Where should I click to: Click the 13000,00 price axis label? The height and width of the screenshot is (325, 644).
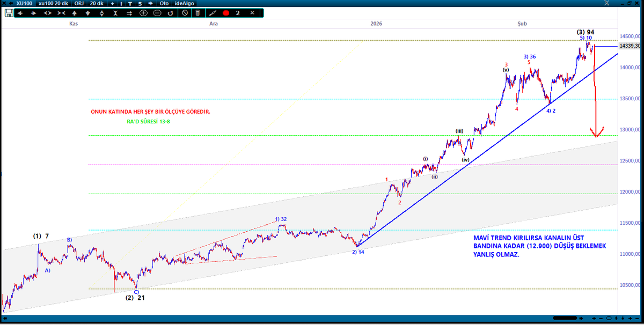coord(631,130)
